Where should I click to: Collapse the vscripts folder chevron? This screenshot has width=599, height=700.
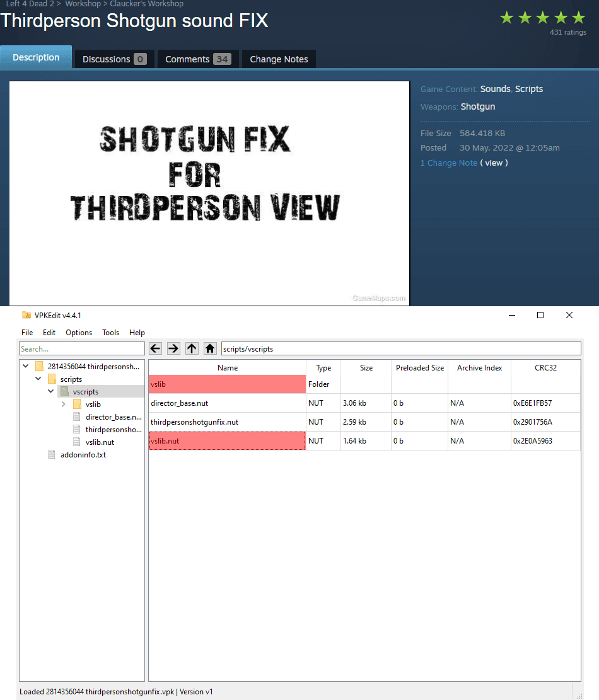pos(51,391)
